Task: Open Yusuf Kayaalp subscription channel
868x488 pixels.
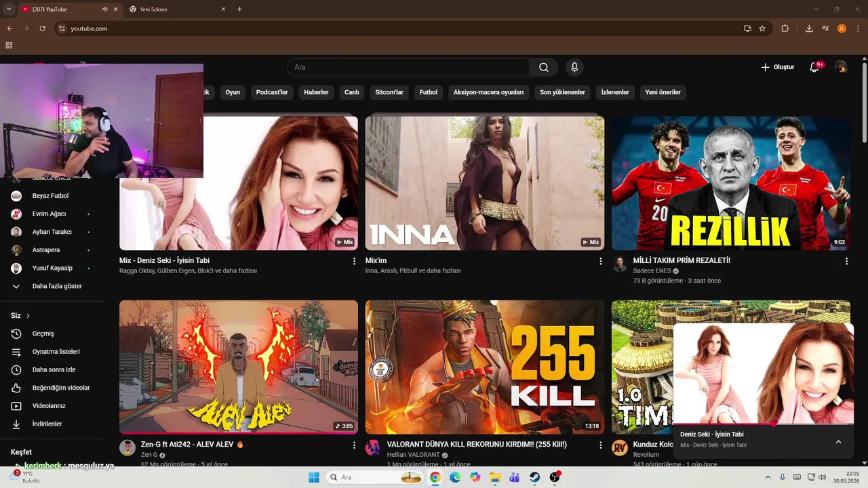Action: coord(52,268)
